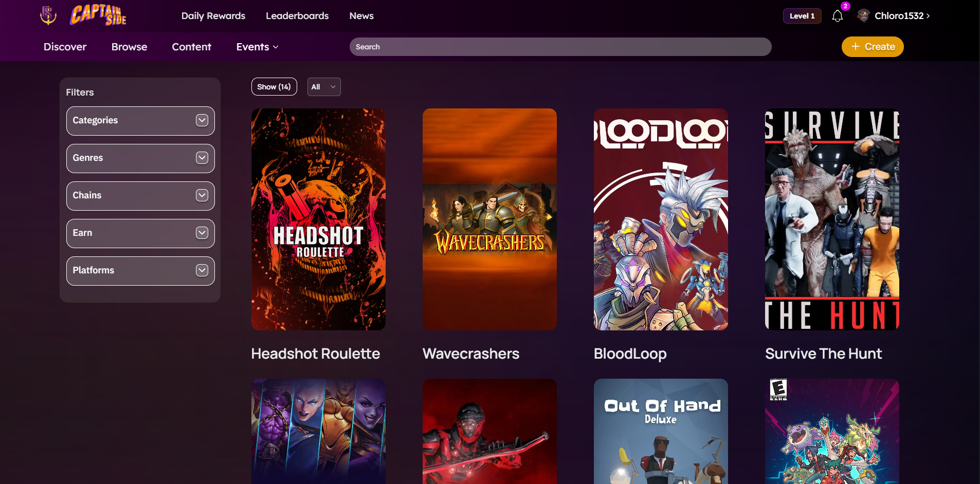Switch to the Content tab
Screen dimensions: 980x484
pos(192,47)
